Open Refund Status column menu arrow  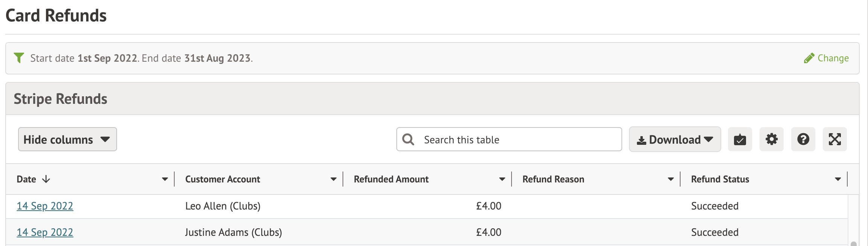(838, 179)
